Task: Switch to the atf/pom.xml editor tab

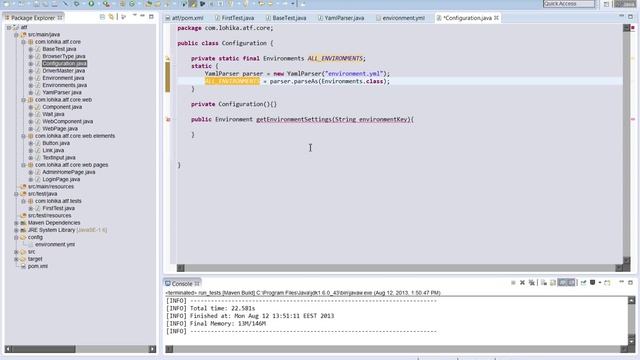Action: click(184, 18)
